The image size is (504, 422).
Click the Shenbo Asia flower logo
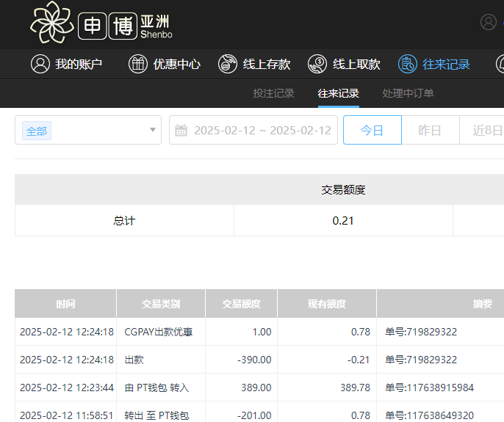52,23
